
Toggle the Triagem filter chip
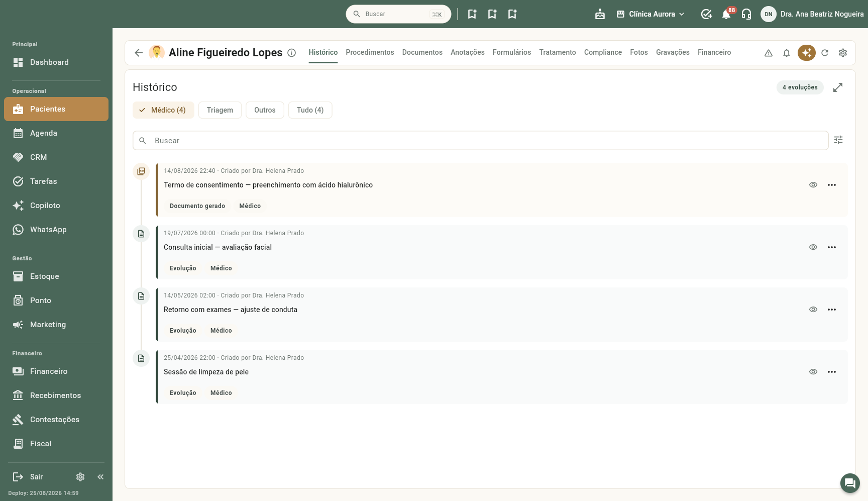[220, 110]
